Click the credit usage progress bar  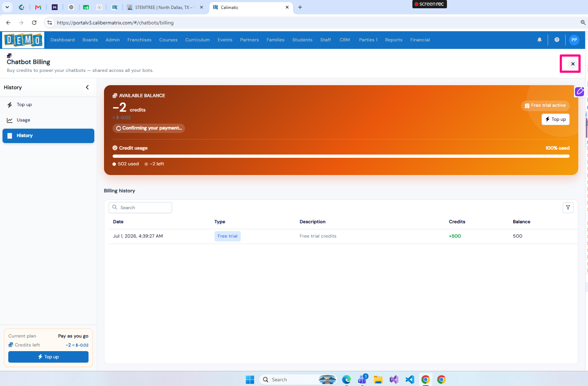(x=341, y=156)
